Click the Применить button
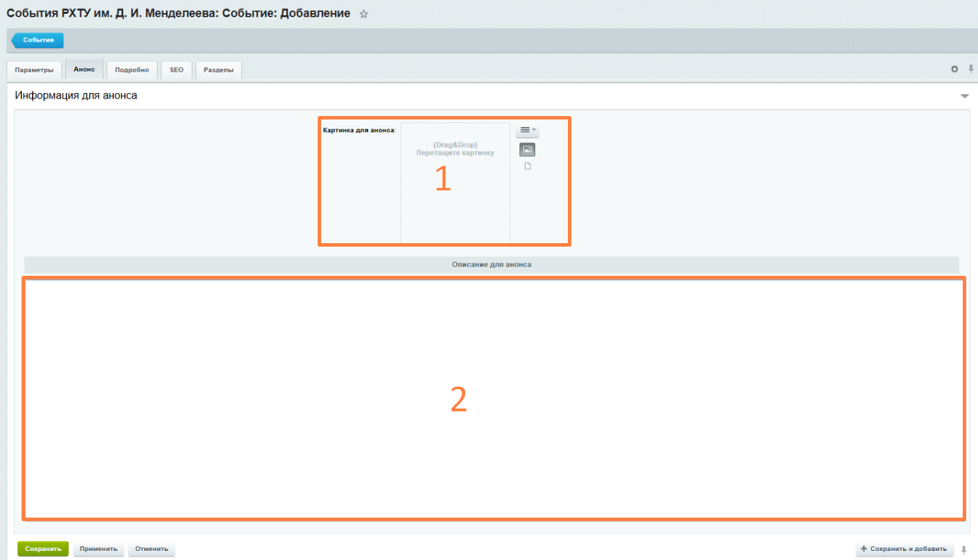Screen dimensions: 978x560 point(99,549)
